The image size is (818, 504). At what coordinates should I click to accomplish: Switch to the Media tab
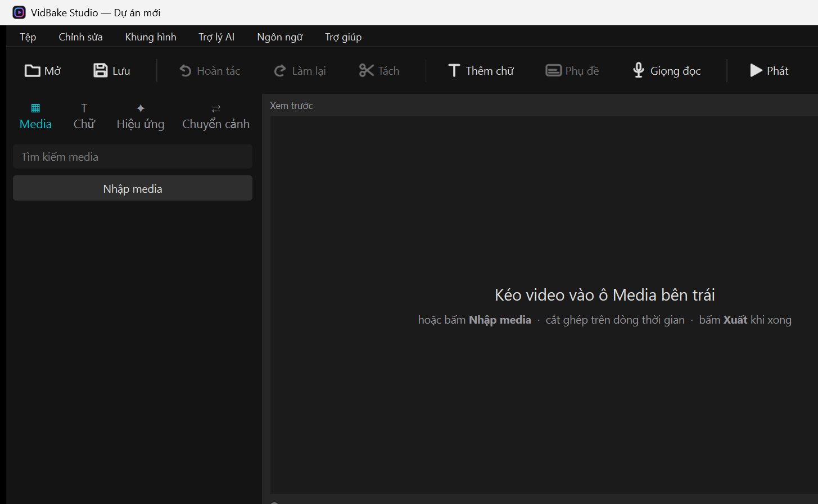pyautogui.click(x=35, y=117)
